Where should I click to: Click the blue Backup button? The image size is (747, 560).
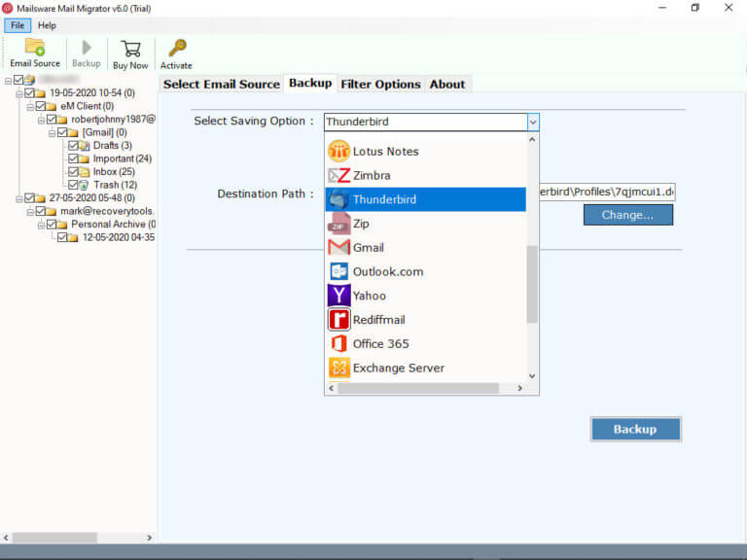coord(635,429)
